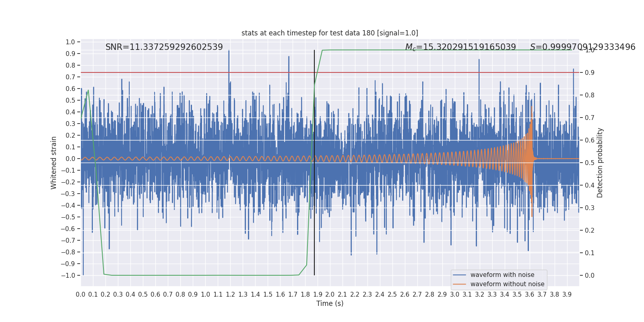644x322 pixels.
Task: Click the 'waveform without noise' legend label
Action: [x=507, y=284]
